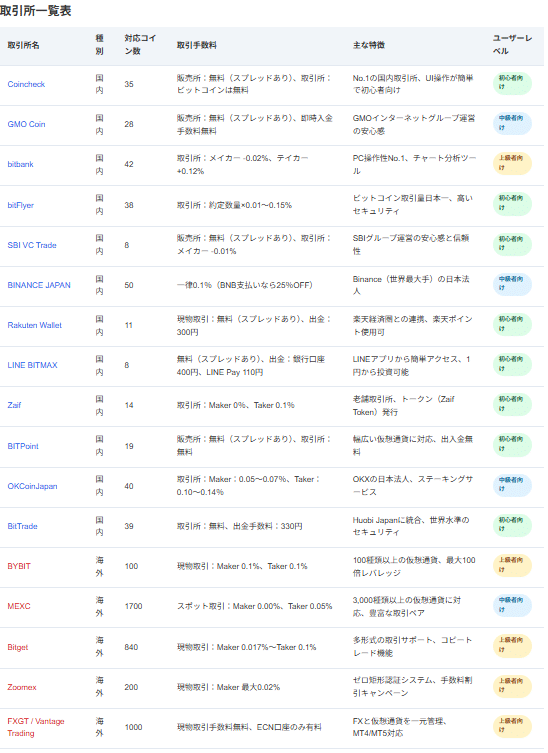
Task: Select the 主な特徴 column header
Action: 368,45
